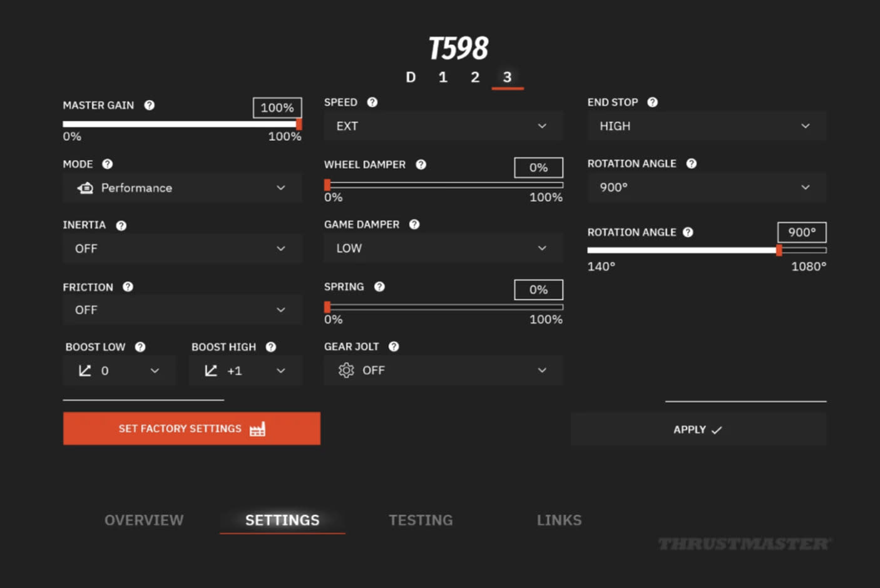The height and width of the screenshot is (588, 880).
Task: Click the Wheel Damper 0% value box
Action: click(x=538, y=168)
